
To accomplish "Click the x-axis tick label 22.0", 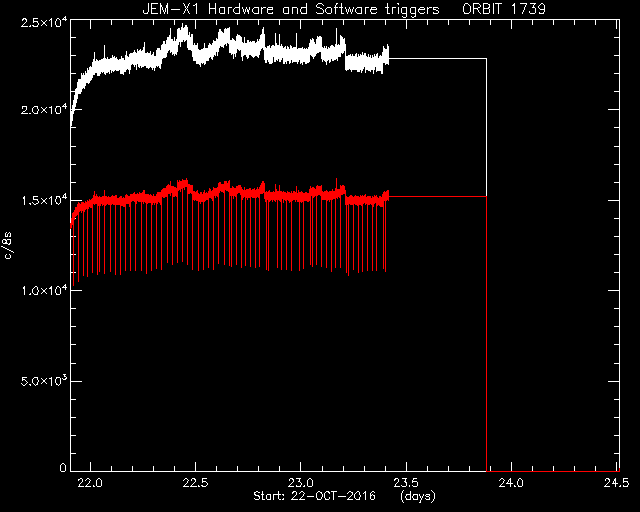I will (x=90, y=483).
